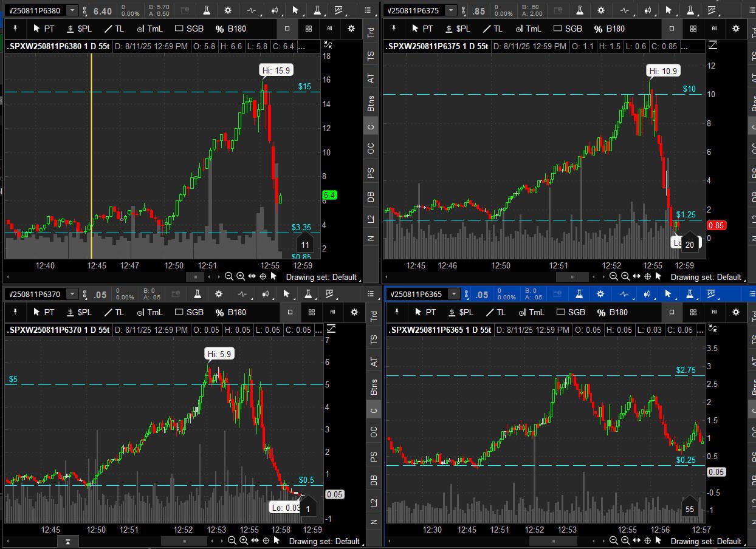Viewport: 756px width, 549px height.
Task: Zoom in on the P6375 chart
Action: (x=625, y=276)
